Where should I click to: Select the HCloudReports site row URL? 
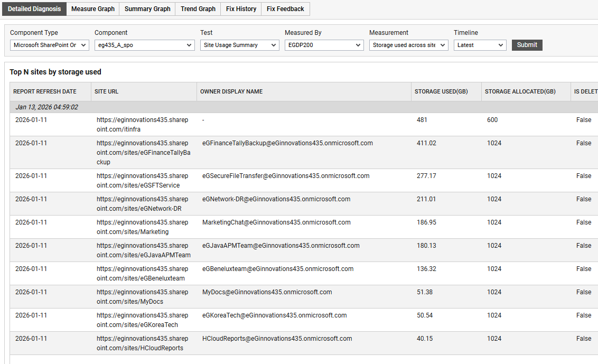coord(142,343)
